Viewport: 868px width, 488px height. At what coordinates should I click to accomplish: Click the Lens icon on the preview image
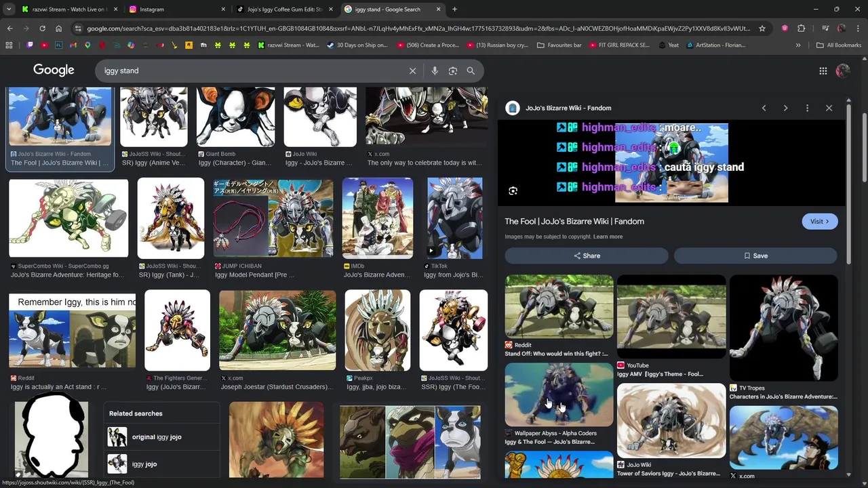513,191
